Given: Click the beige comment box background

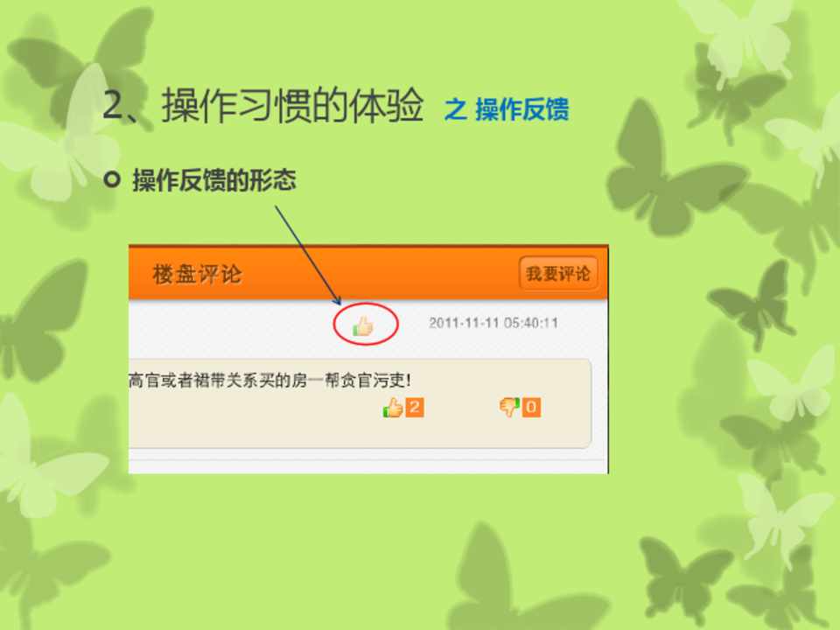Looking at the screenshot, I should (360, 403).
